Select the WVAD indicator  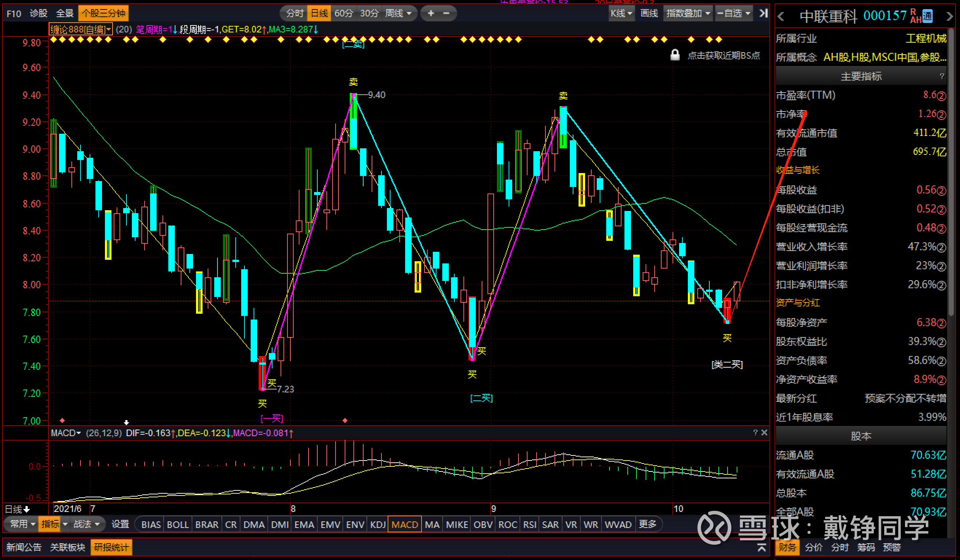coord(618,525)
